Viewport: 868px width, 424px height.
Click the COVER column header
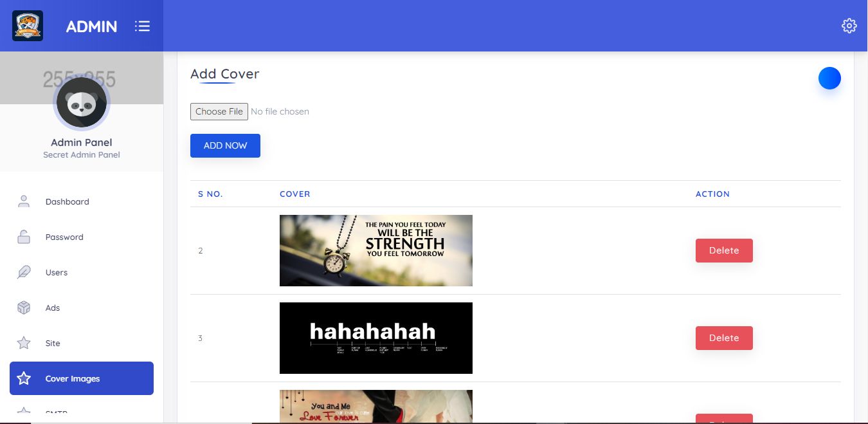pyautogui.click(x=295, y=194)
